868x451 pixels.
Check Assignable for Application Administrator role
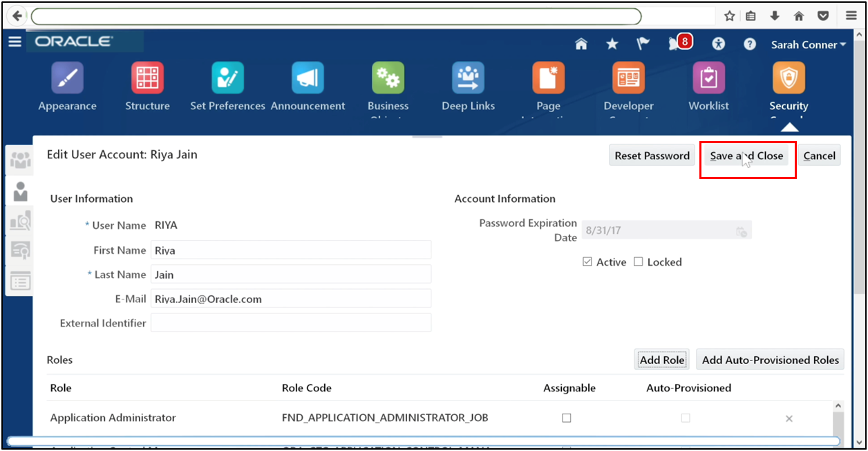pos(567,418)
